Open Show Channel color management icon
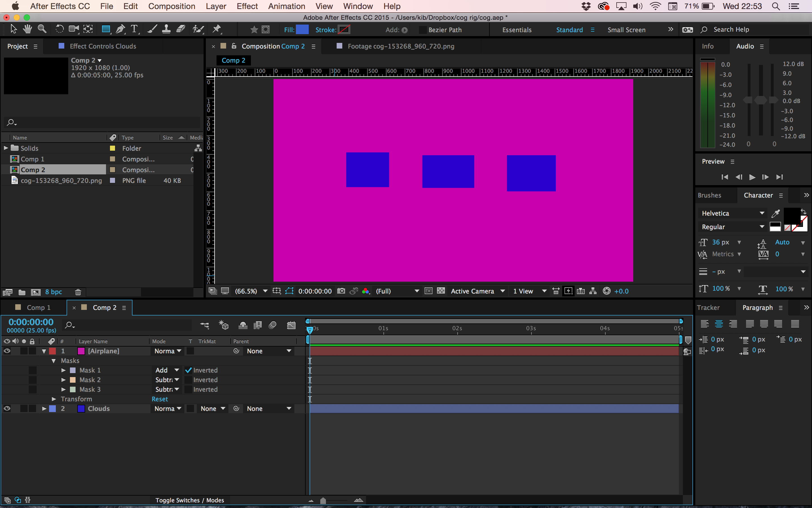Image resolution: width=812 pixels, height=508 pixels. [x=366, y=291]
